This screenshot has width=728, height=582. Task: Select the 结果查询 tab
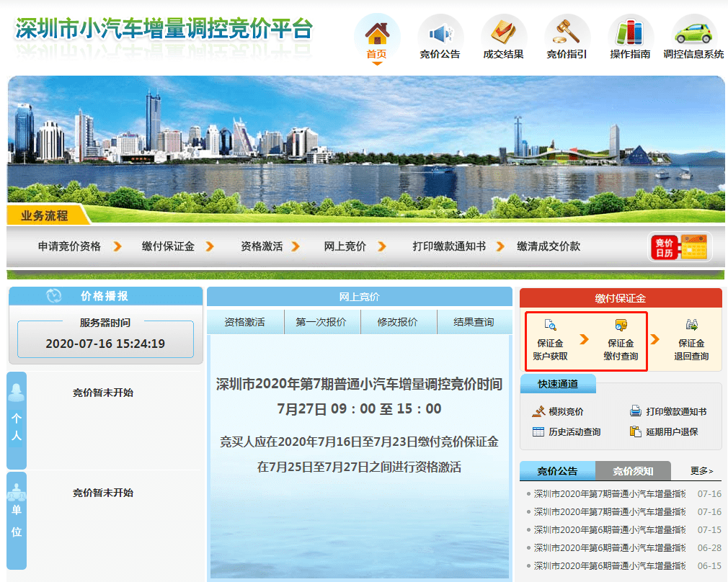click(x=474, y=322)
